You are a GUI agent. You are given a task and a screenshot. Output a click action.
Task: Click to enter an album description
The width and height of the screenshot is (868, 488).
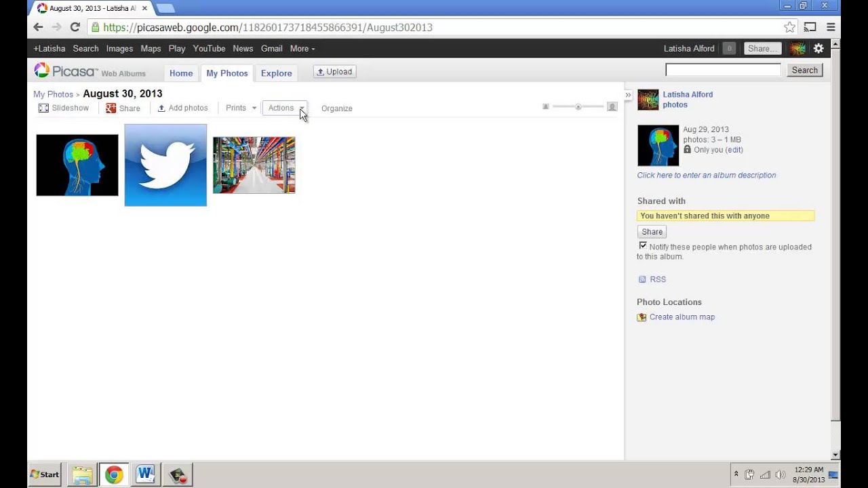(x=707, y=175)
